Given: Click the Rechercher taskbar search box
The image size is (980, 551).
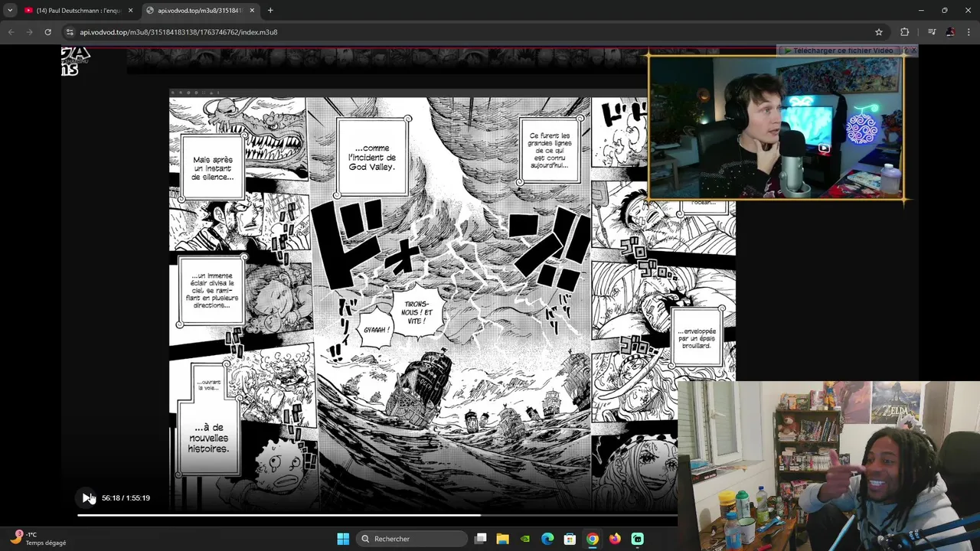Looking at the screenshot, I should (413, 539).
